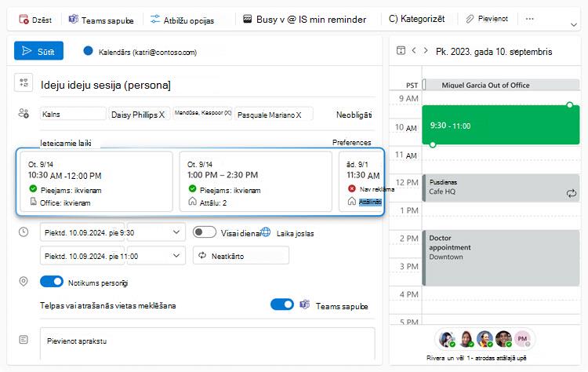This screenshot has width=588, height=372.
Task: Click the Pievienot attach paperclip icon
Action: coord(470,19)
